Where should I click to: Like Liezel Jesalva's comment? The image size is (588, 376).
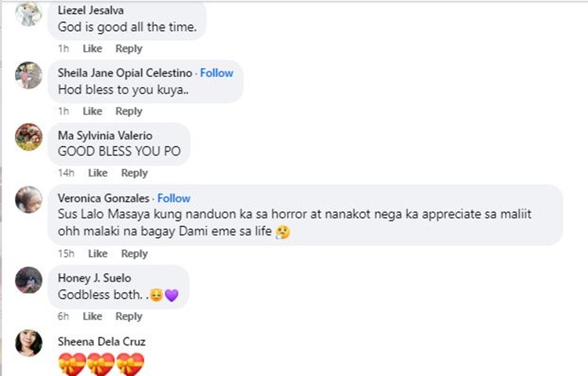(x=93, y=49)
